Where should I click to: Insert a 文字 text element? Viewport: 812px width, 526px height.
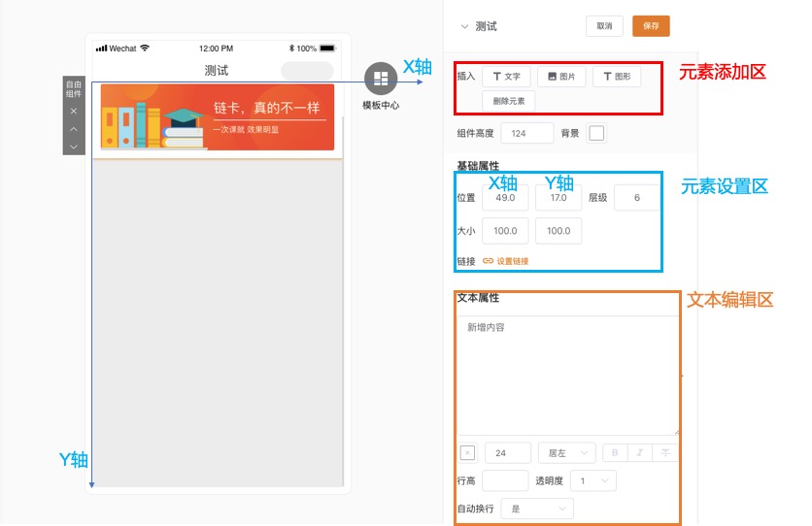pyautogui.click(x=506, y=77)
